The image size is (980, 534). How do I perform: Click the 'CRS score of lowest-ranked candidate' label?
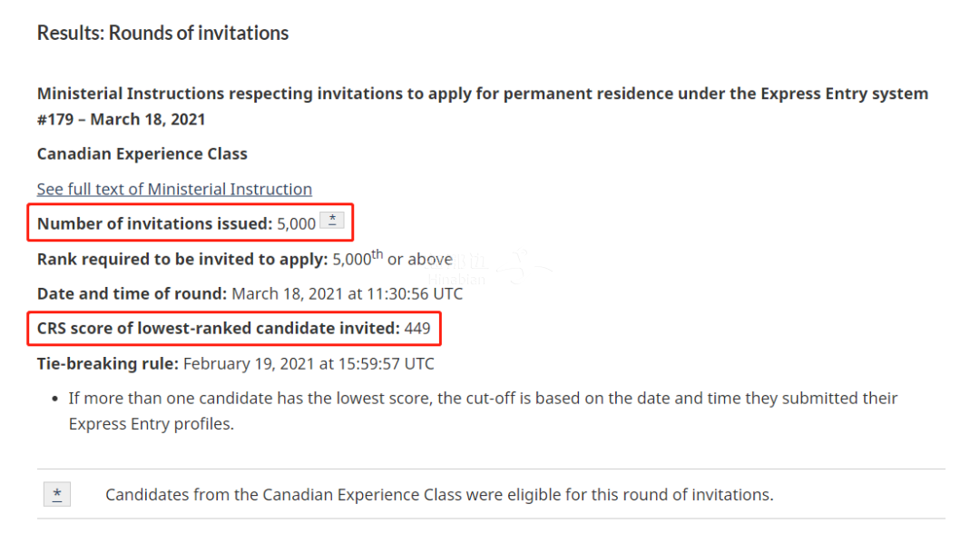pos(218,328)
